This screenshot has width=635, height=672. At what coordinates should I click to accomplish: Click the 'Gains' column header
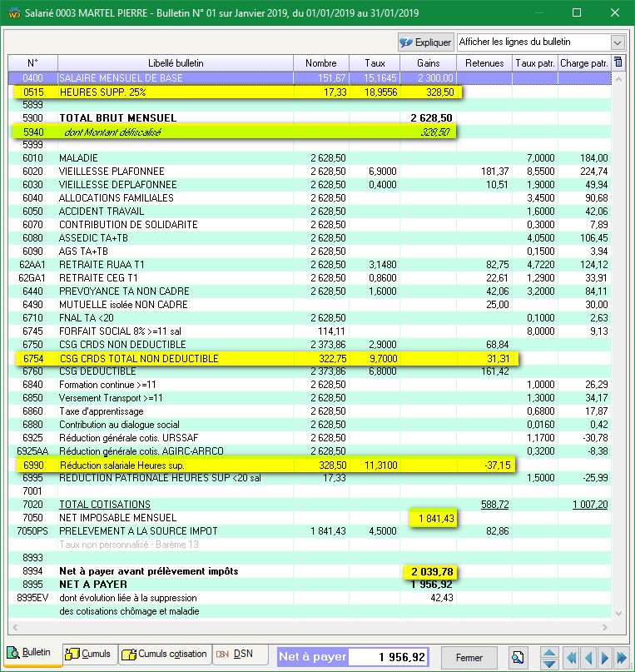coord(428,63)
